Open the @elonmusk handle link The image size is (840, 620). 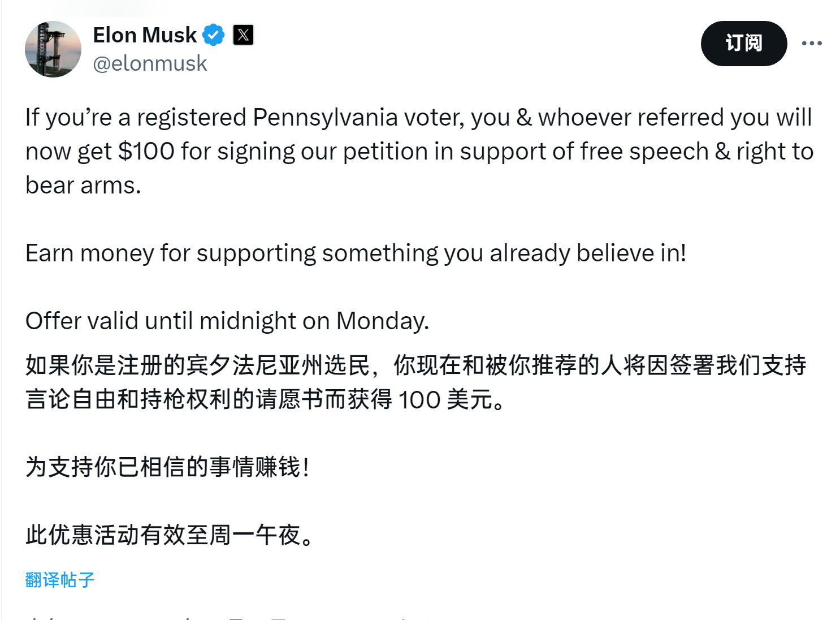point(150,64)
